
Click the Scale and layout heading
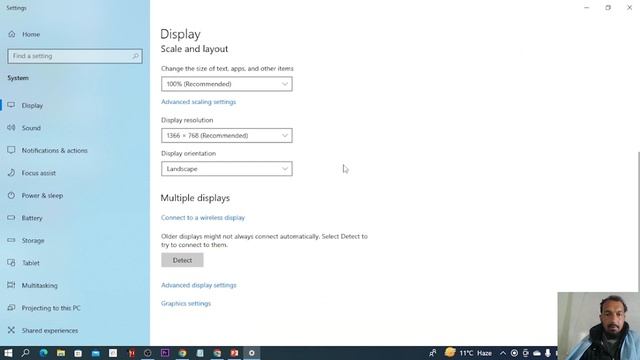194,49
